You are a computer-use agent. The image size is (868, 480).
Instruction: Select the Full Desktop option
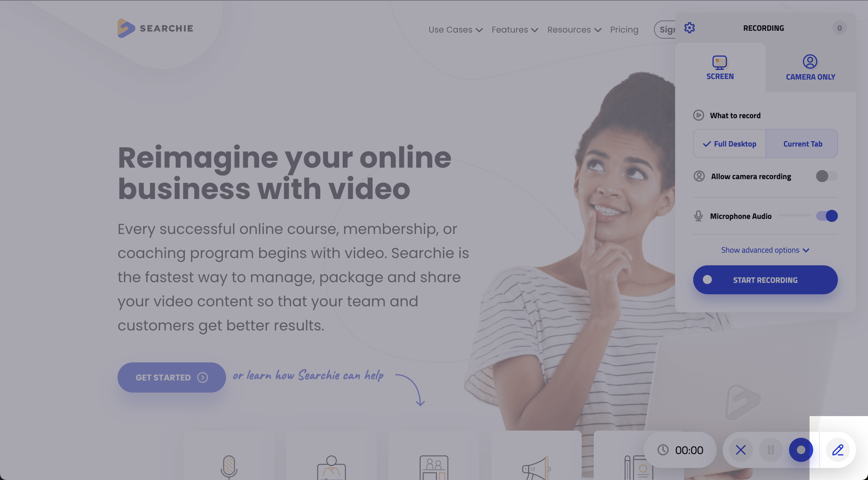coord(729,144)
